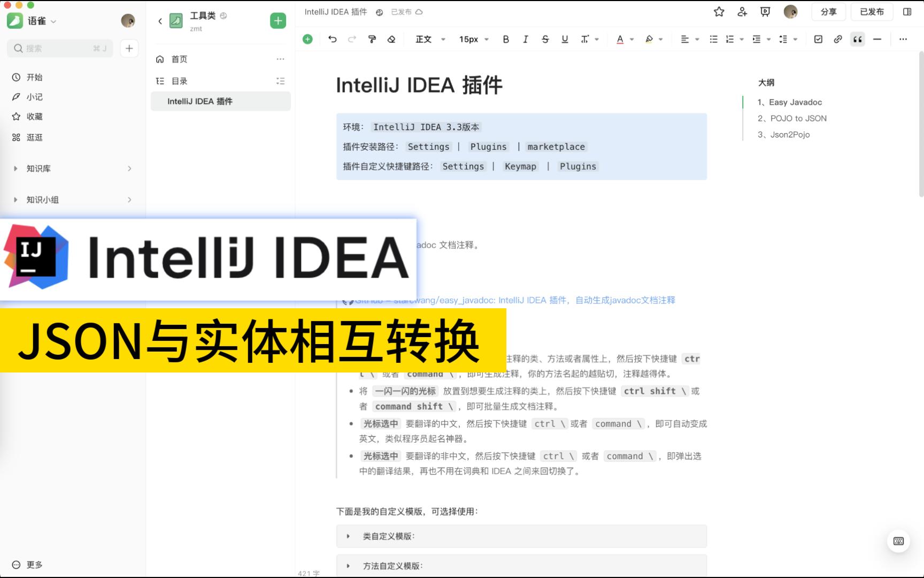924x578 pixels.
Task: Toggle the 目录 collapse view icon
Action: [280, 81]
